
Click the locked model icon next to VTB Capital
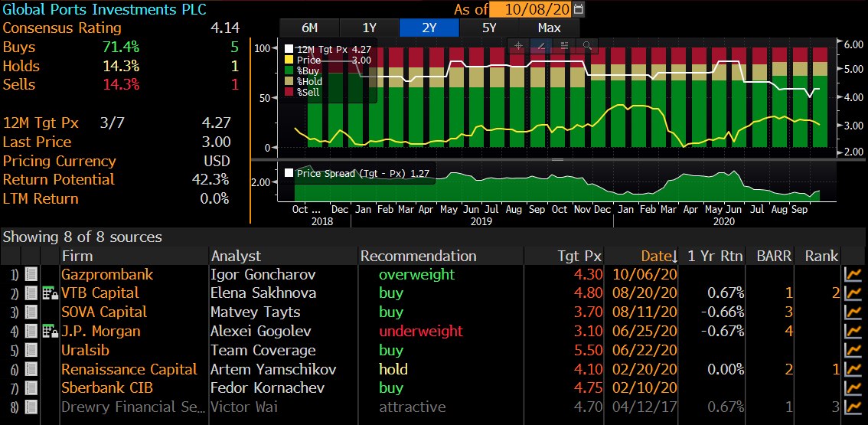point(50,293)
